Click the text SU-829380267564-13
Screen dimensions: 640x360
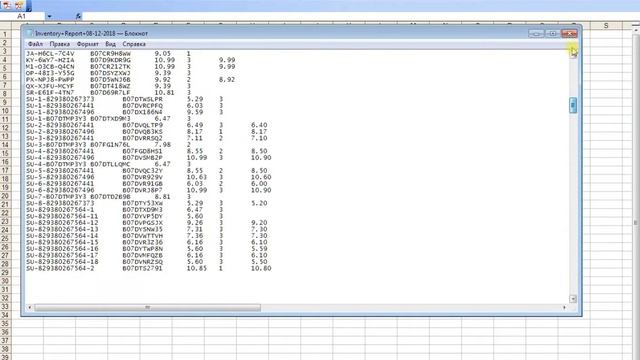(62, 230)
